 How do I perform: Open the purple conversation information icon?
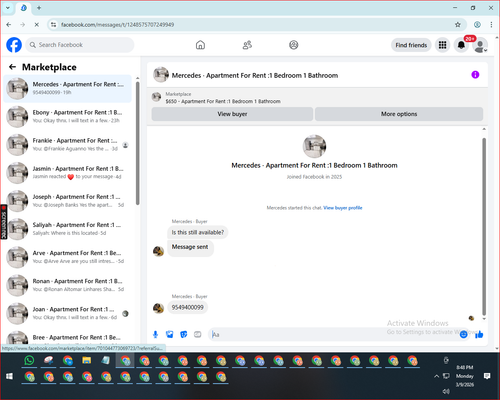475,75
